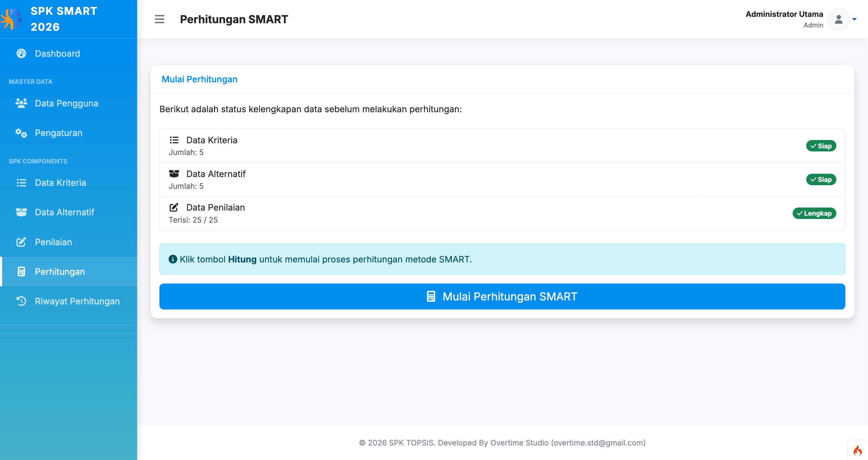Click the Siap badge for Data Kriteria
Screen dimensions: 868x460
pyautogui.click(x=821, y=146)
